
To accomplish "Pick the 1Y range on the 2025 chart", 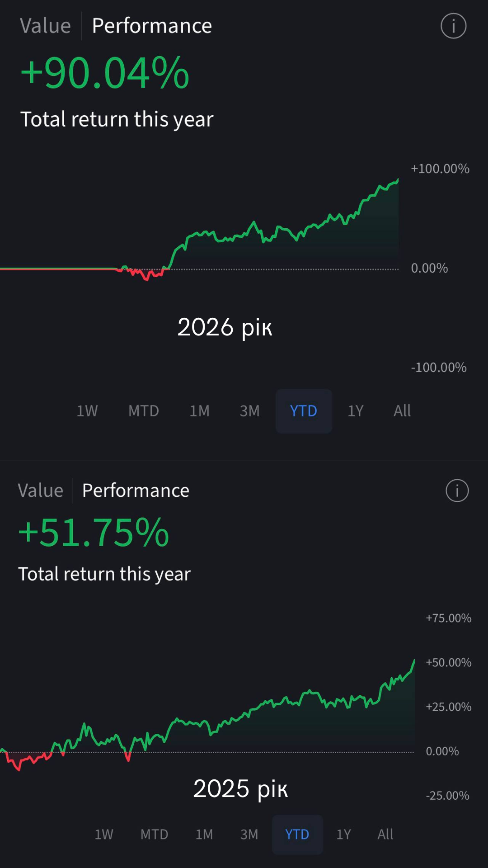I will (x=343, y=835).
